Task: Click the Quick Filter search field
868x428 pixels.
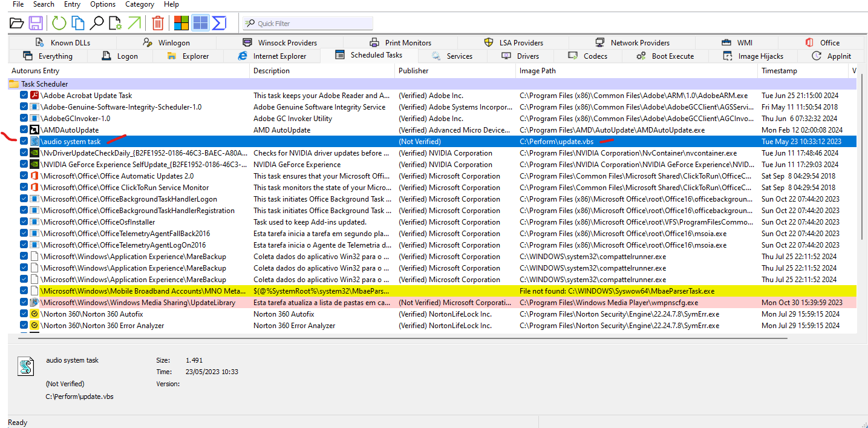Action: point(308,24)
